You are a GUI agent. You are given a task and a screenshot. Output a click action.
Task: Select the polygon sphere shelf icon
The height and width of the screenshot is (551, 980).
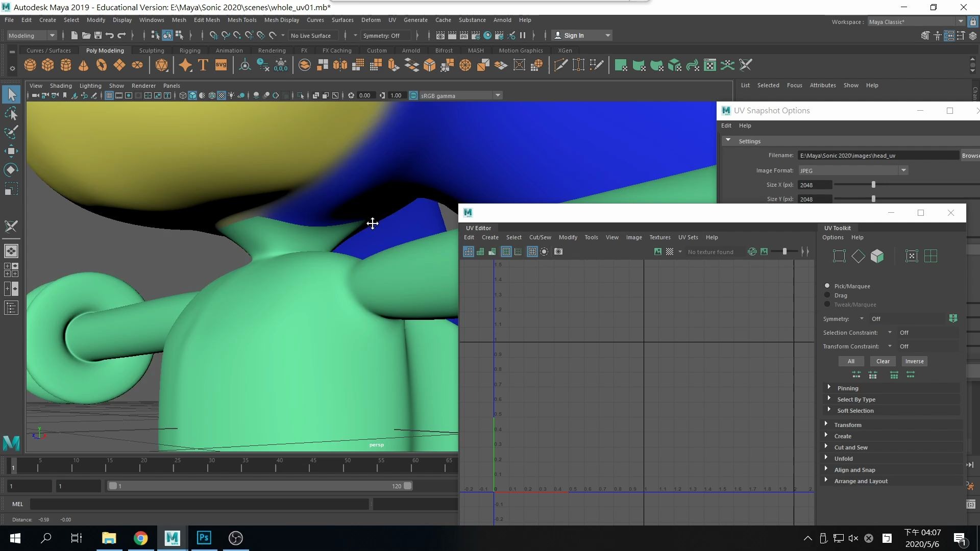pos(30,65)
